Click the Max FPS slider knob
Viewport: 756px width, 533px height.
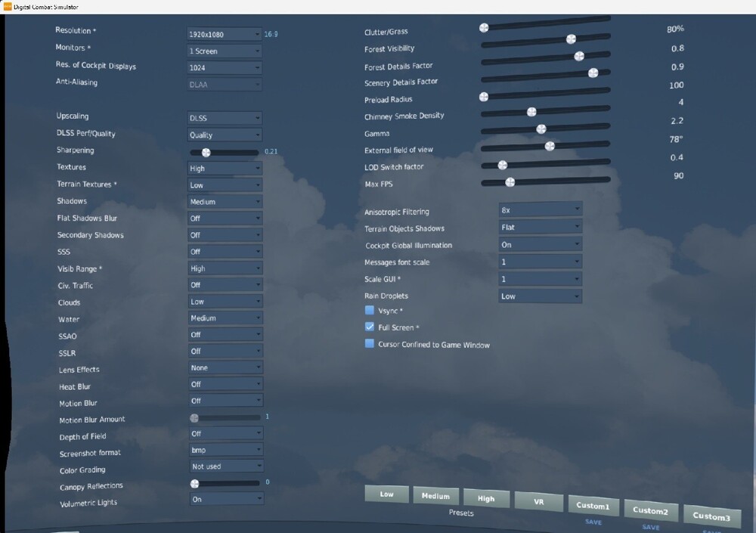pos(510,182)
